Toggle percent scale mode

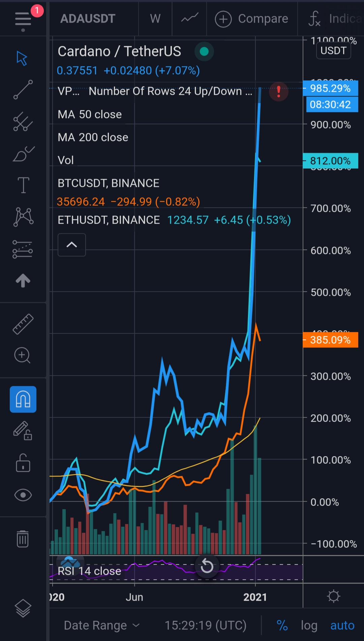[x=282, y=625]
